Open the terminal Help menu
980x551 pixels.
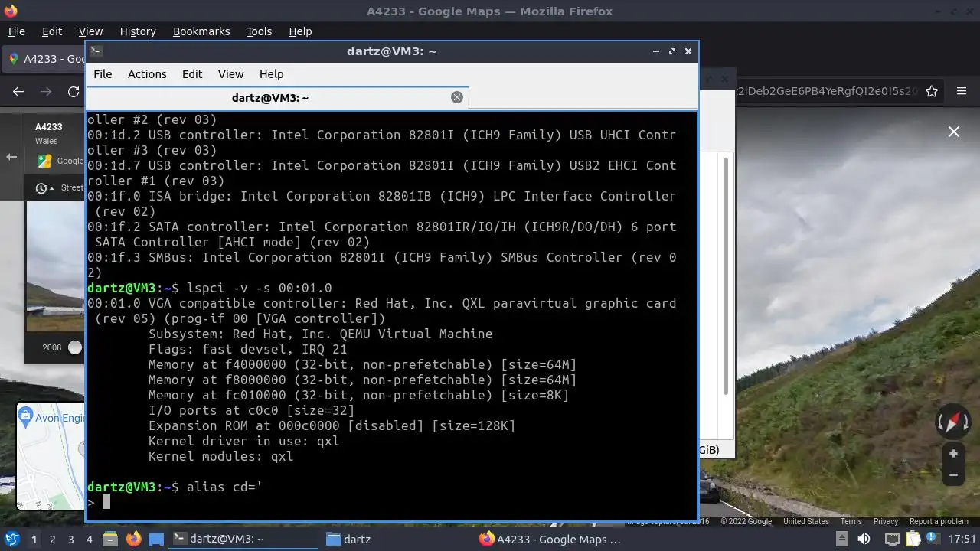[x=271, y=74]
